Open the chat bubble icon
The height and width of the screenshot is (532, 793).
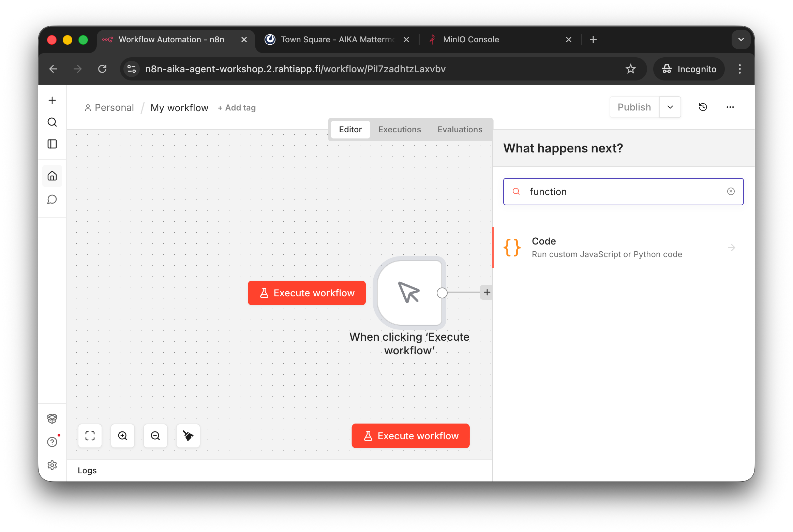click(52, 199)
